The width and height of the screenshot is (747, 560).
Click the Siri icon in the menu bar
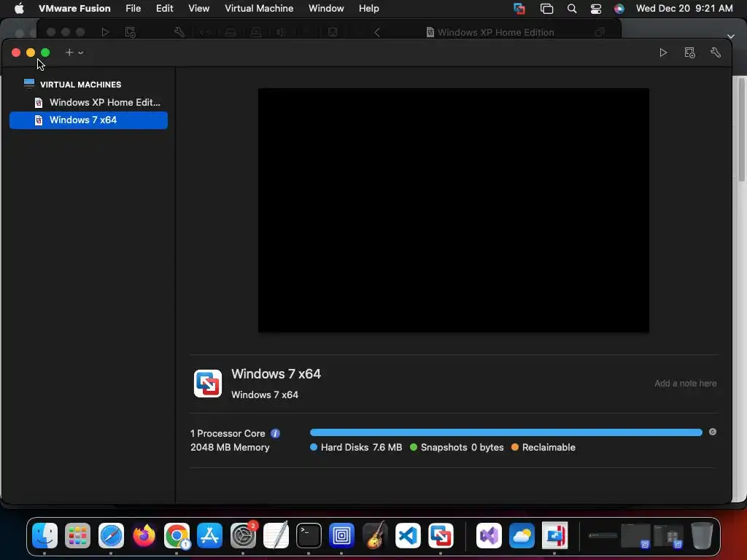[x=619, y=9]
